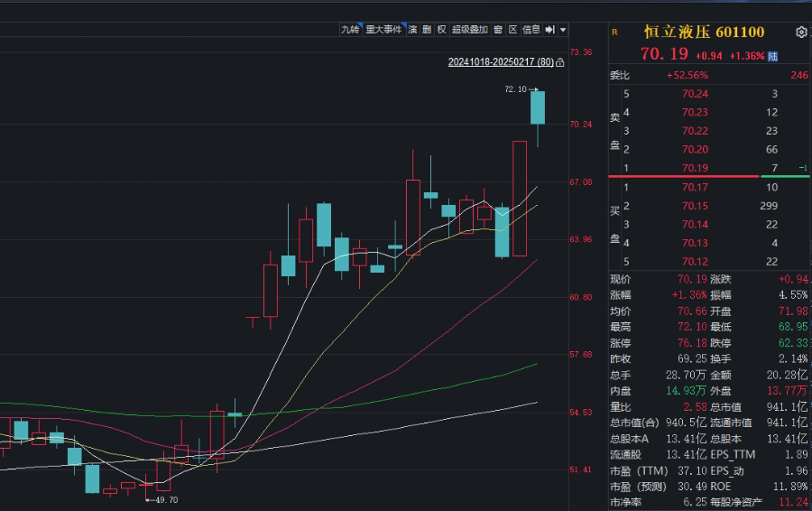This screenshot has height=511, width=812.
Task: Click the skip-to-end arrow icon in toolbar
Action: [549, 30]
